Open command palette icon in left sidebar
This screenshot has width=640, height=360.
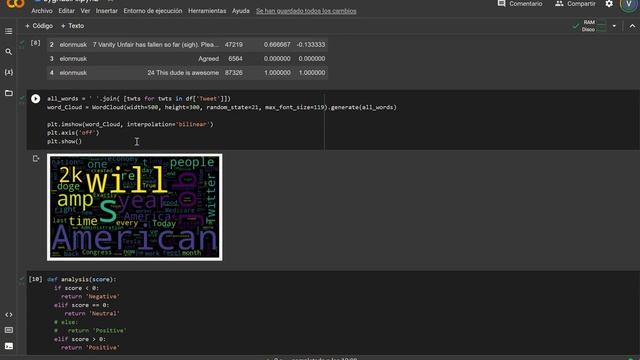click(x=9, y=330)
